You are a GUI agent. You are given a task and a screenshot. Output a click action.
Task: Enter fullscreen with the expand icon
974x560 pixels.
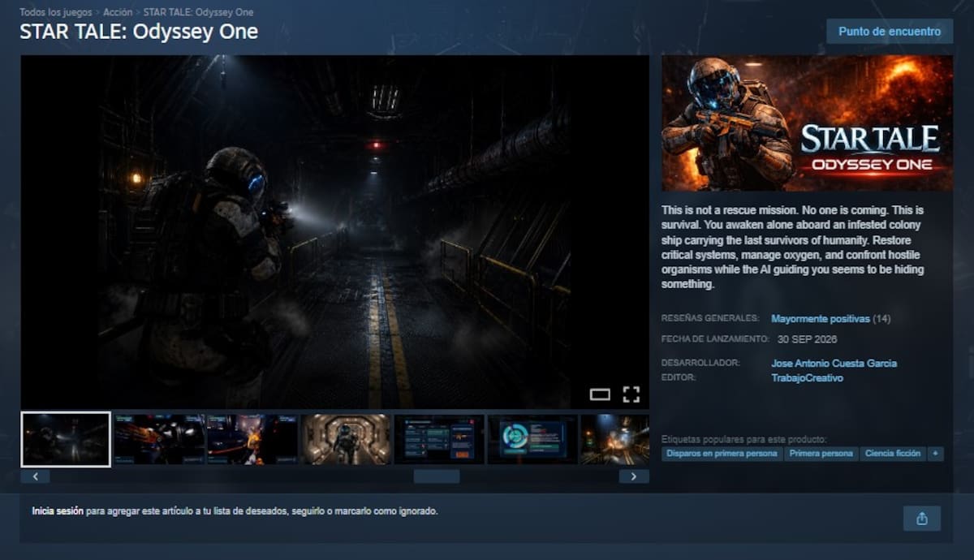click(631, 394)
